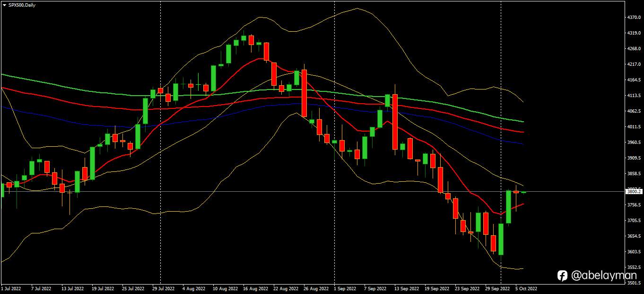Click the 26 Aug 2022 date label

coord(316,288)
